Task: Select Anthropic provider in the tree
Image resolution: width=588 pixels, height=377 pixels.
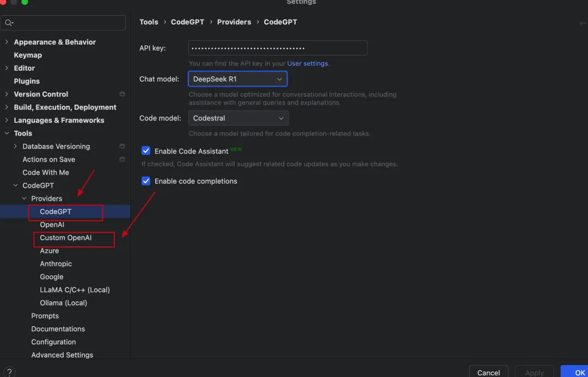Action: coord(56,264)
